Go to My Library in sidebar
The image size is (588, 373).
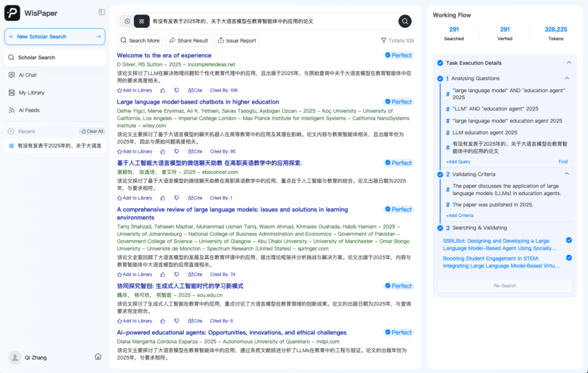(31, 93)
